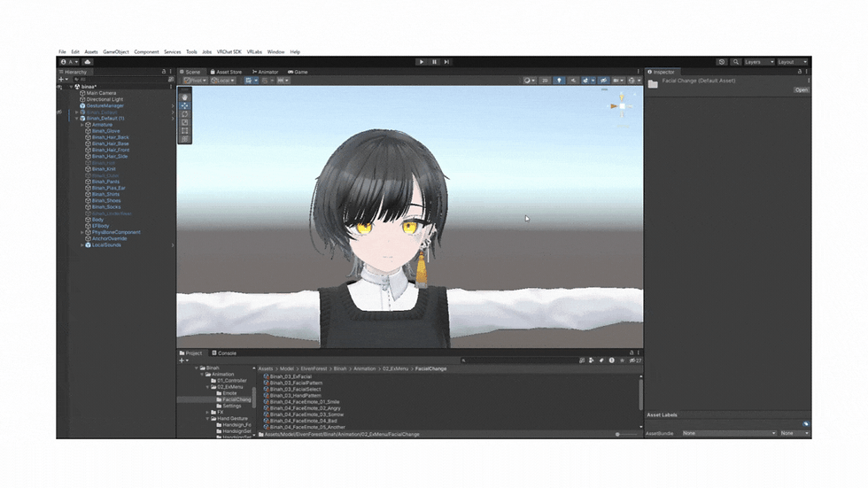Viewport: 868px width, 488px height.
Task: Toggle hidden packages count icon
Action: [635, 360]
